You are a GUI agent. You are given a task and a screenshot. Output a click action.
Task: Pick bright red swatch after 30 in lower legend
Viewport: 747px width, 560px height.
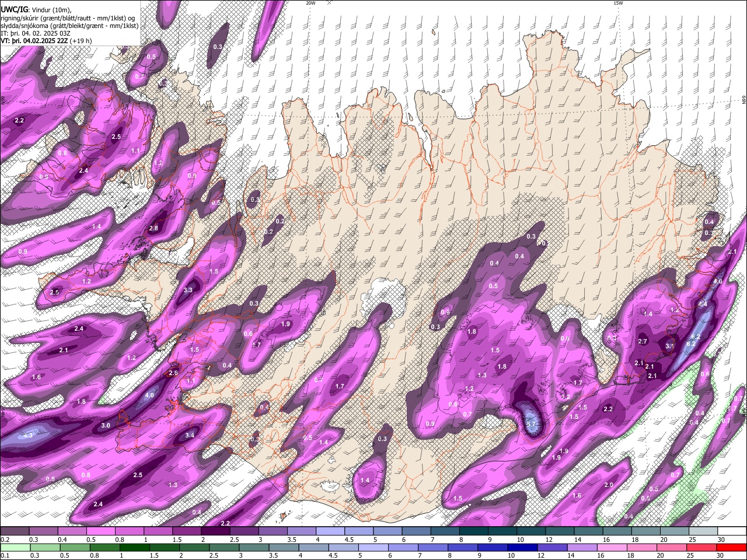pyautogui.click(x=732, y=547)
